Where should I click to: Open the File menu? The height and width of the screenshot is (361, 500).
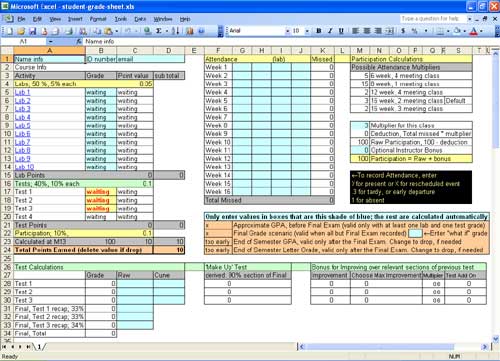tap(21, 19)
